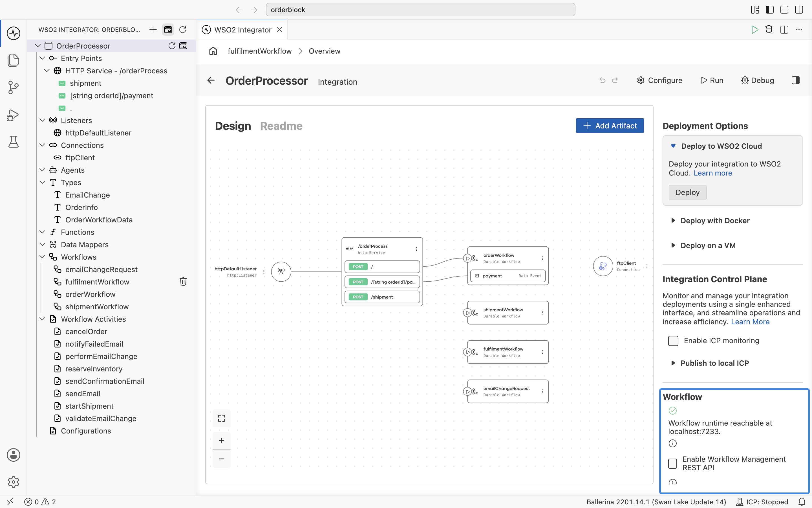
Task: Open notifications bell in status bar
Action: click(x=802, y=502)
